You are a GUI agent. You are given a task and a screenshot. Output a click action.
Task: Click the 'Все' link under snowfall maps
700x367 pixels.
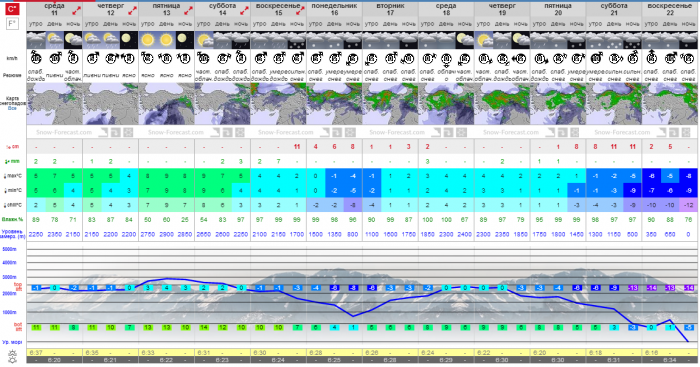coord(12,108)
